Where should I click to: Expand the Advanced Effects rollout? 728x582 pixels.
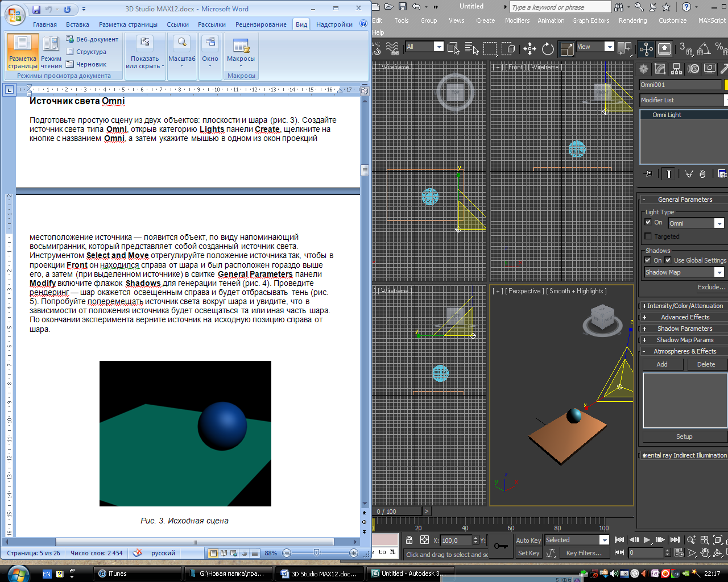[684, 317]
